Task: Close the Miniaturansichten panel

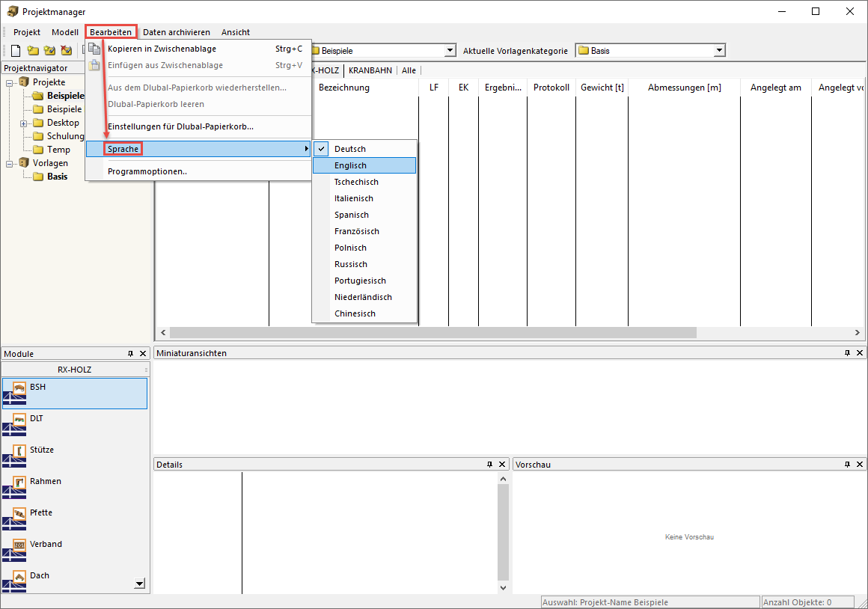Action: [x=860, y=353]
